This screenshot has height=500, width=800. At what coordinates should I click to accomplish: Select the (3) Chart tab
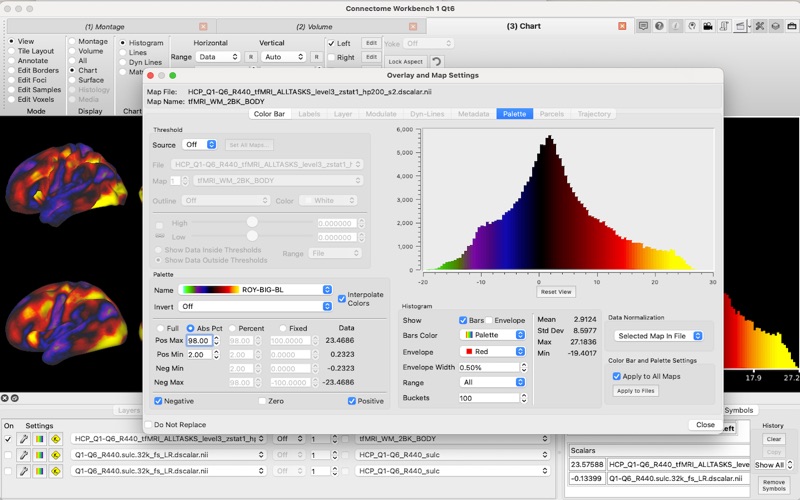tap(524, 26)
